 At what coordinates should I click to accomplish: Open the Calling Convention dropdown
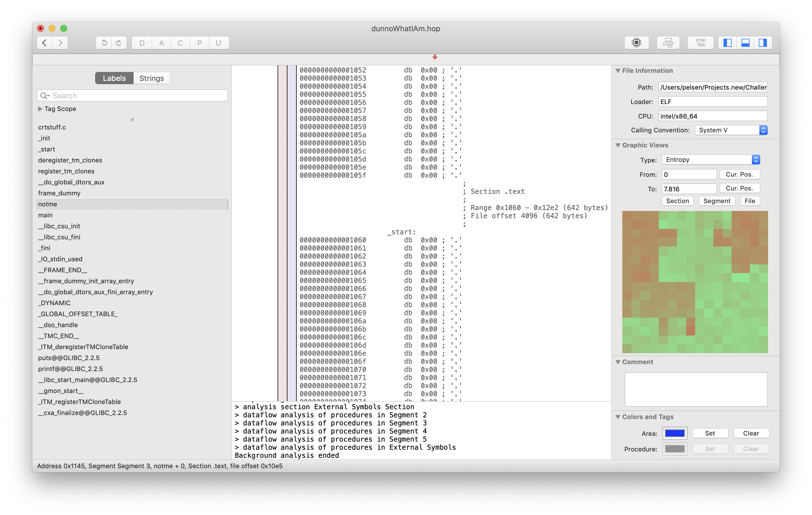tap(731, 130)
